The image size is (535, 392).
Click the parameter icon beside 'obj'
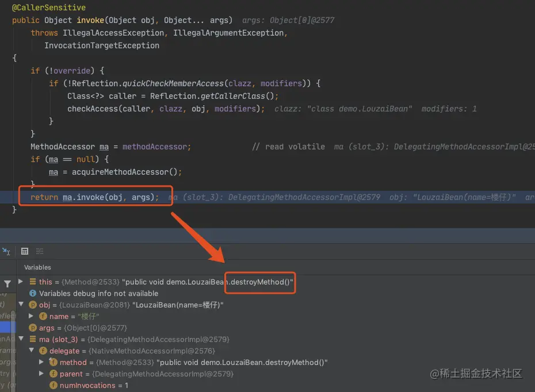pos(33,305)
